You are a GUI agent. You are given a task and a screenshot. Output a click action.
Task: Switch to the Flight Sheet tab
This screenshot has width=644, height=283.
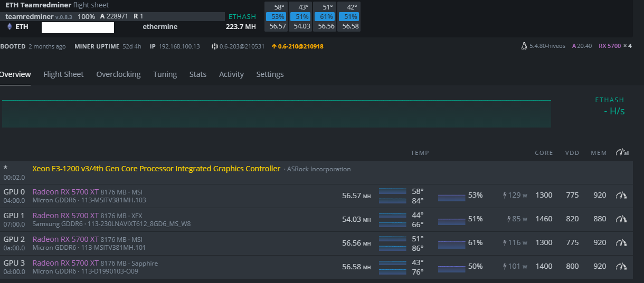point(63,74)
